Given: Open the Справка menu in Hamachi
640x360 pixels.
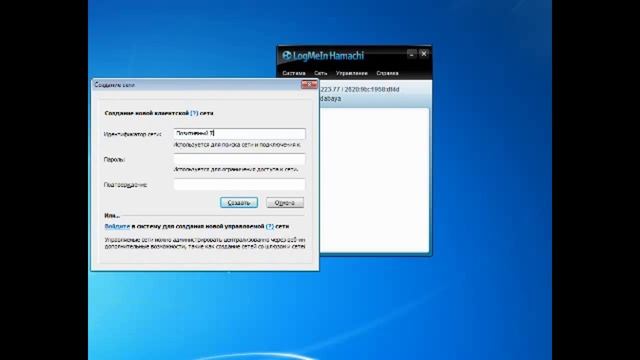Looking at the screenshot, I should 387,73.
